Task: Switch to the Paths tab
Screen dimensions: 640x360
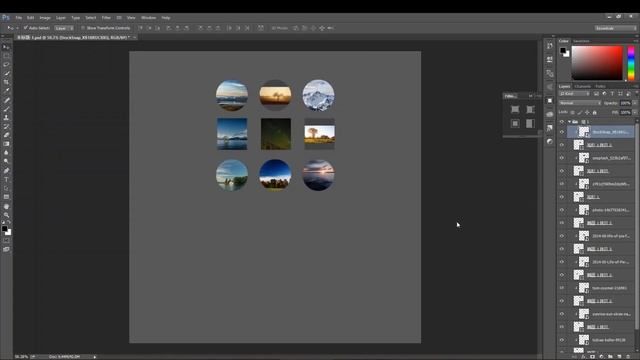Action: [x=600, y=87]
